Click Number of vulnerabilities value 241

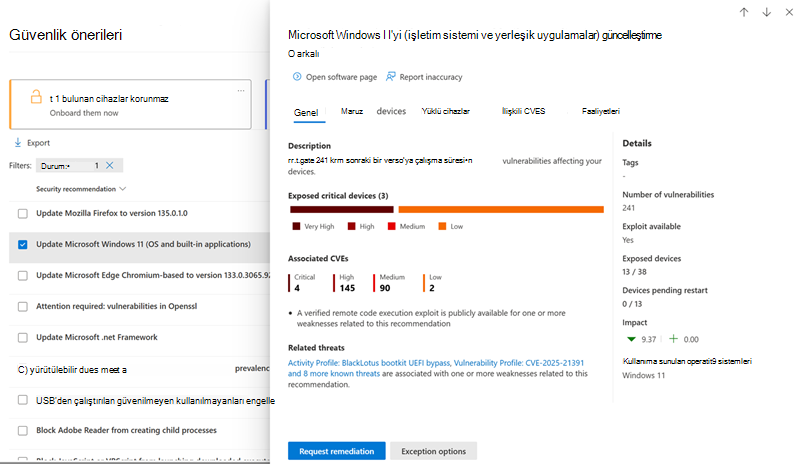tap(629, 208)
